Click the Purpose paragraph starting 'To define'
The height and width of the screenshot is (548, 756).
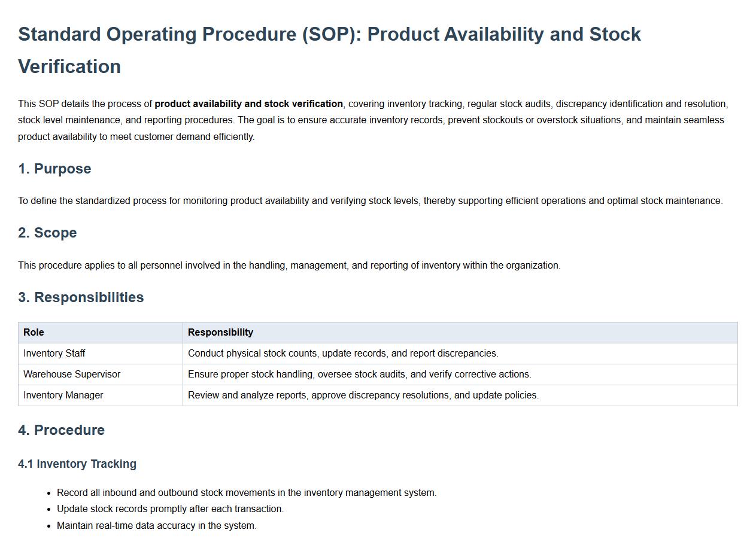(370, 201)
